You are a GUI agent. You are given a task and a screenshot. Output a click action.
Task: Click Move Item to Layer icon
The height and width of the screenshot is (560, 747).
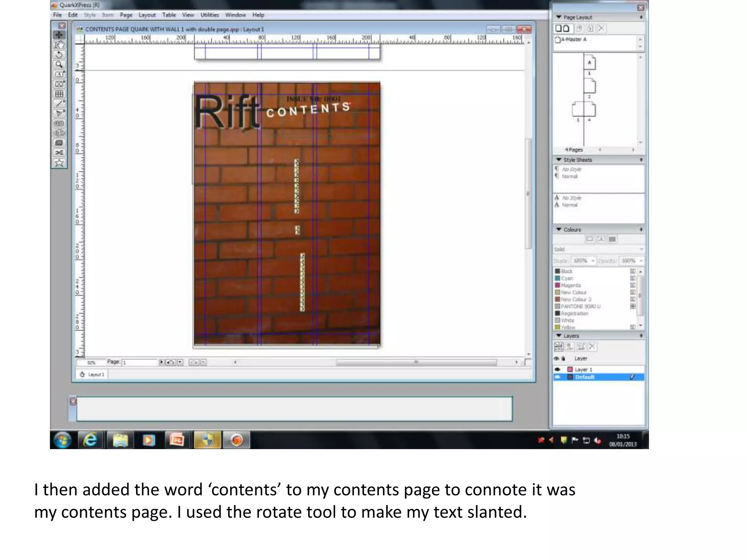click(570, 347)
